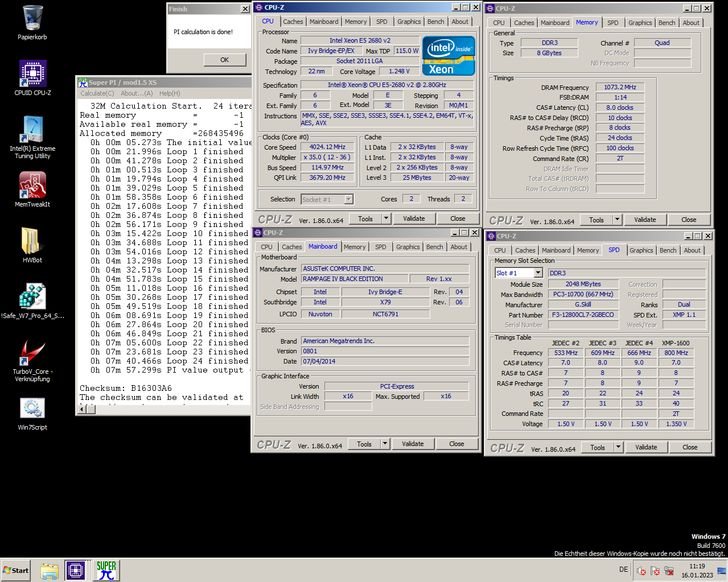Open Help(H) menu in Super PI
728x582 pixels.
click(x=170, y=93)
